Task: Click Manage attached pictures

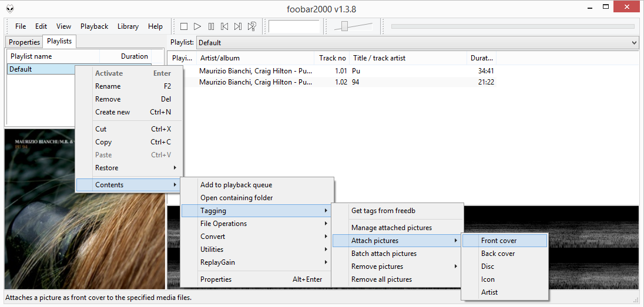Action: coord(397,228)
